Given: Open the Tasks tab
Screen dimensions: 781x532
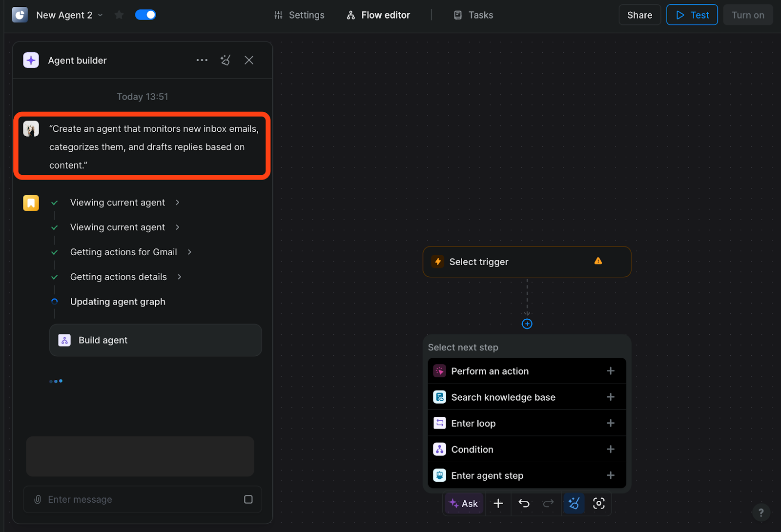Looking at the screenshot, I should 473,15.
